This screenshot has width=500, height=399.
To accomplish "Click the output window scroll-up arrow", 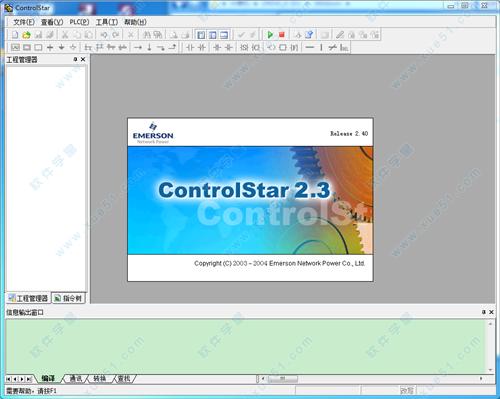I will pos(490,324).
